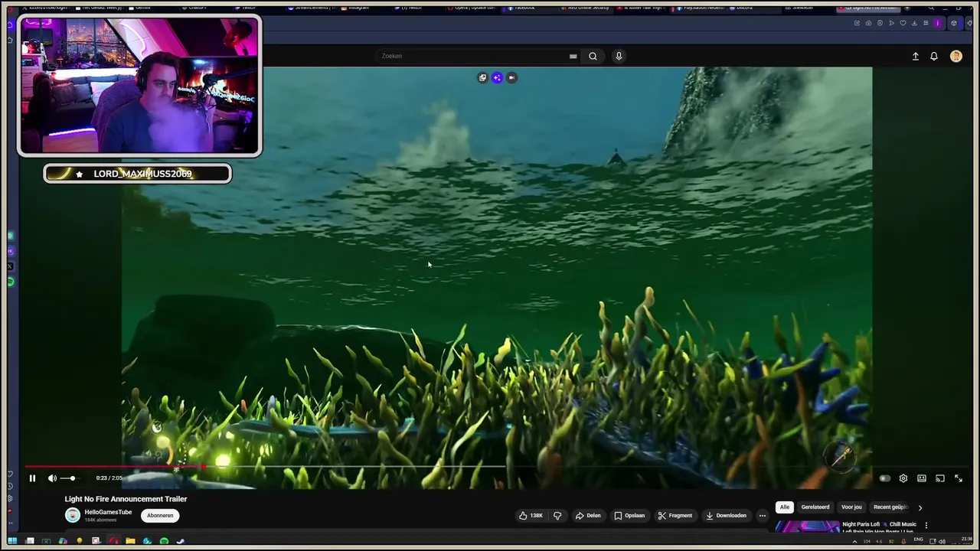
Task: Select the Voor jou filter chip
Action: pos(851,507)
